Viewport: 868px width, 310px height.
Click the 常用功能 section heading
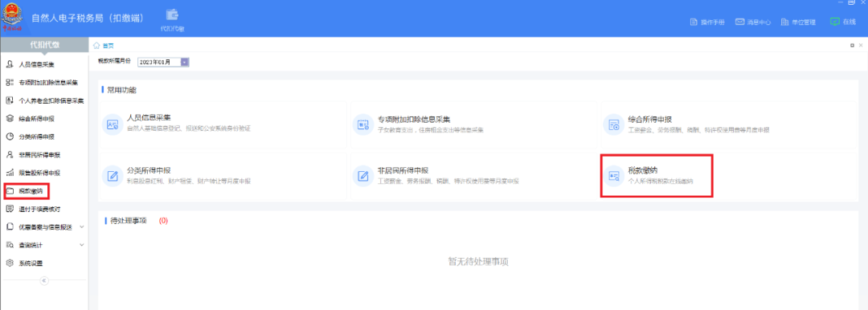tap(121, 90)
